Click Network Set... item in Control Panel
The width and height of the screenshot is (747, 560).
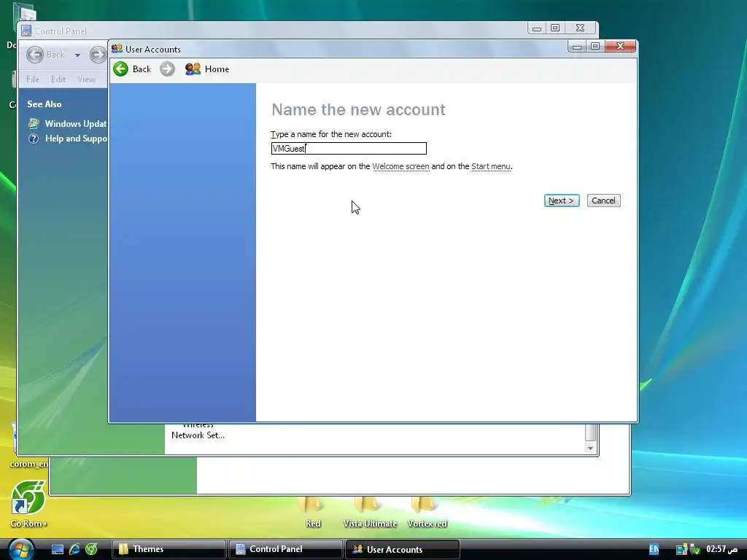pyautogui.click(x=198, y=435)
